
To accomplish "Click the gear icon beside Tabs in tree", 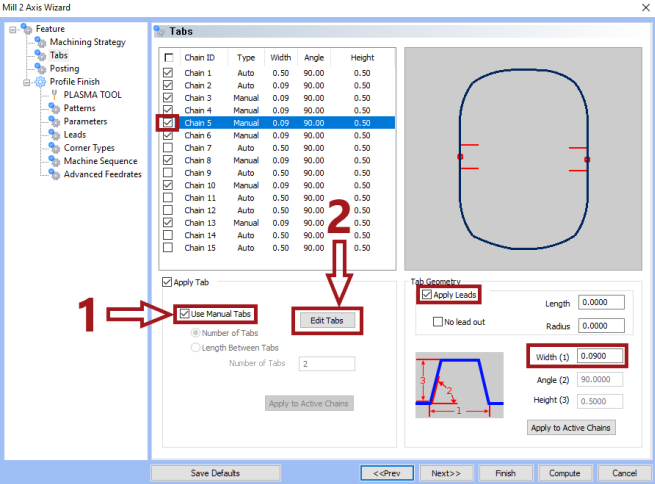I will [40, 55].
